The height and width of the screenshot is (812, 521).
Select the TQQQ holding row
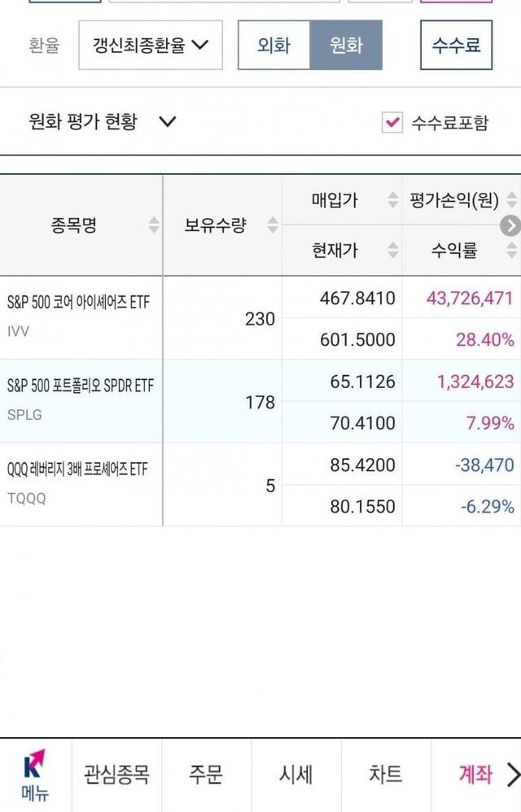click(x=81, y=484)
